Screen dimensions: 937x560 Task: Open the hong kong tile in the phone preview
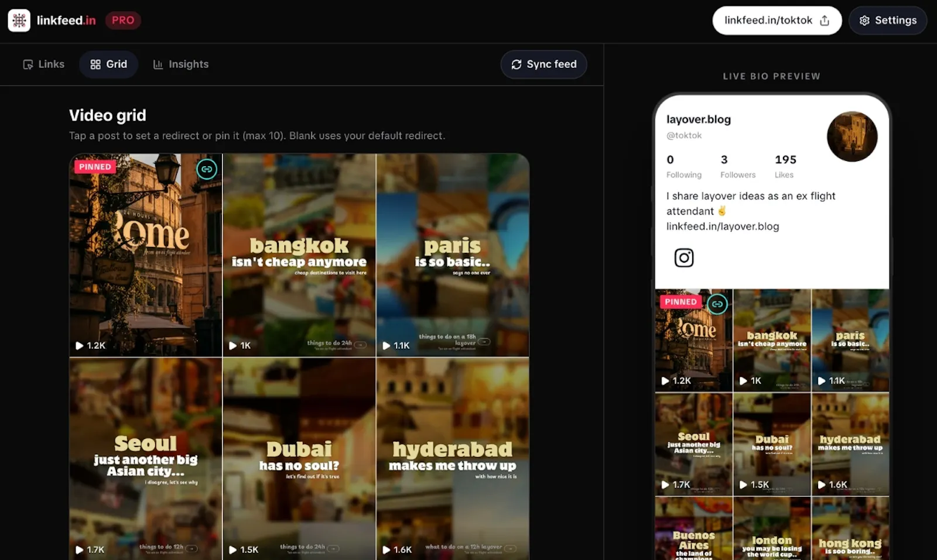click(850, 528)
